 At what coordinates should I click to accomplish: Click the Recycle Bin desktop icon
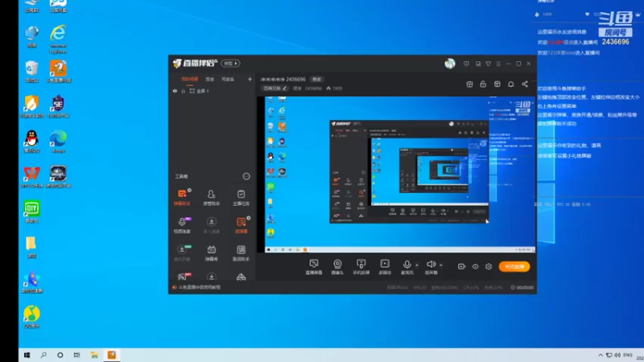click(x=31, y=71)
